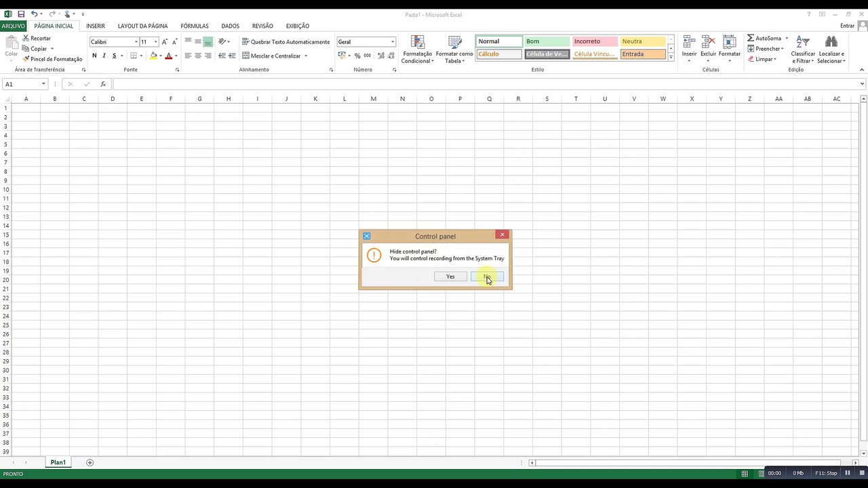Click Mesclar e Centralizar button
The height and width of the screenshot is (488, 868).
click(x=275, y=56)
